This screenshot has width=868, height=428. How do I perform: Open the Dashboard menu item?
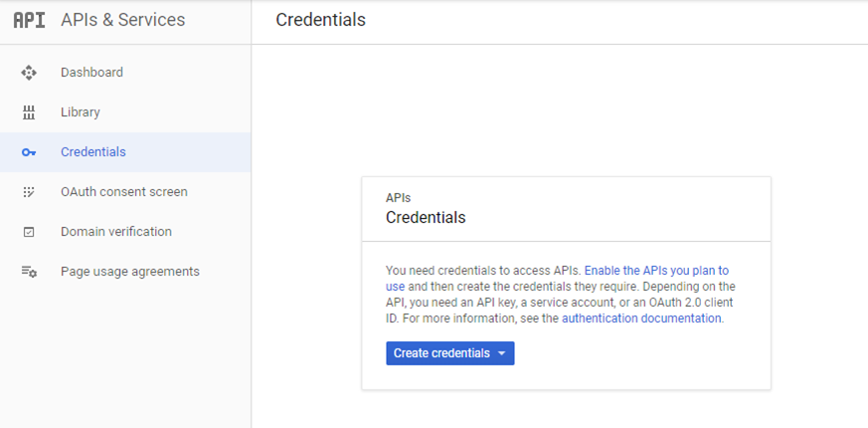91,73
